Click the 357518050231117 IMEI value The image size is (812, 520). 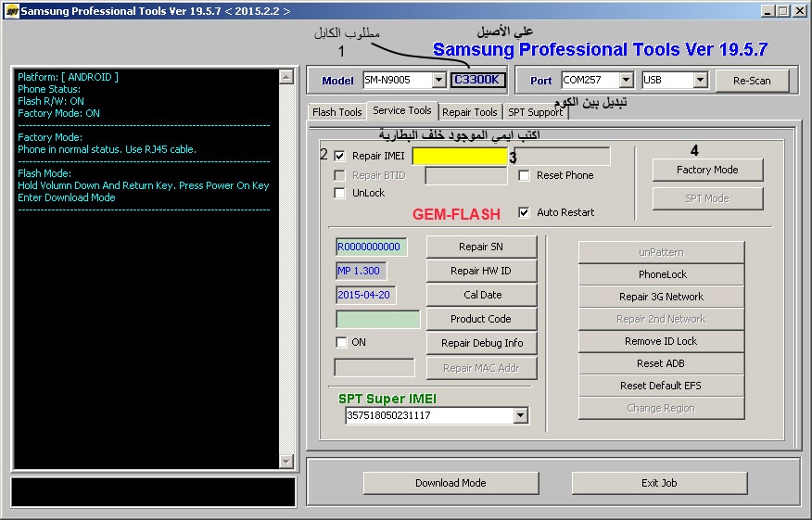[x=388, y=415]
